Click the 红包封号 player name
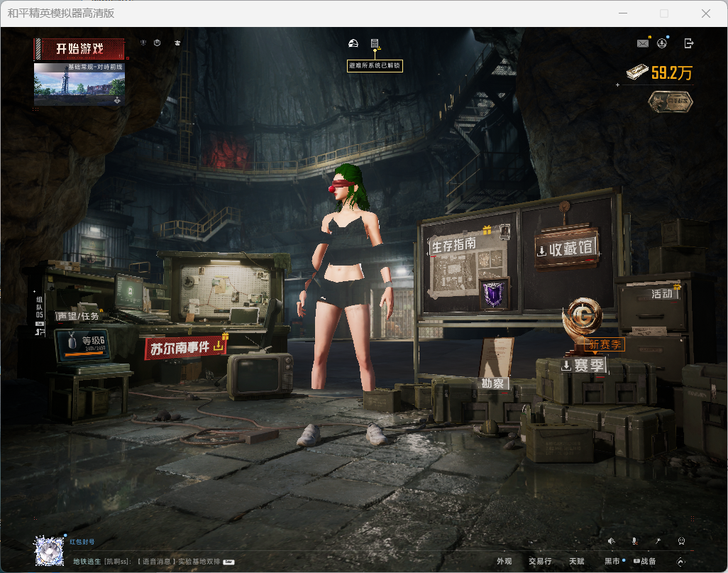Image resolution: width=728 pixels, height=573 pixels. (82, 541)
